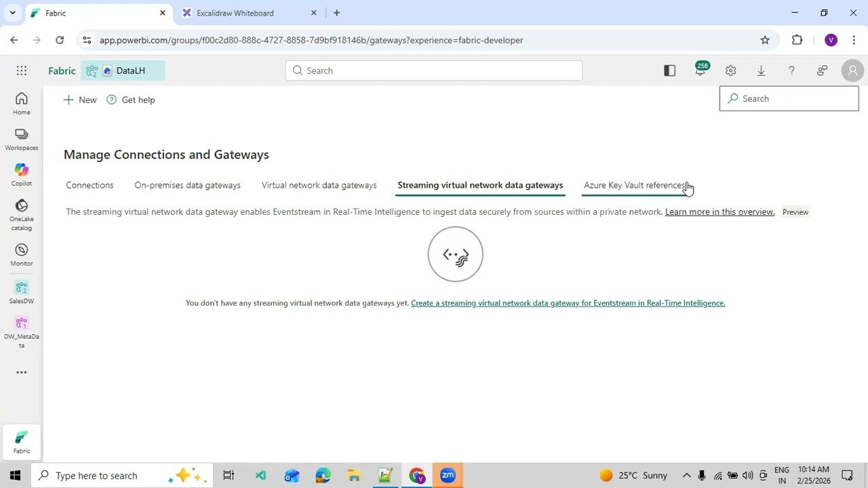Open Workspaces in the left navigation
Viewport: 868px width, 488px height.
22,140
